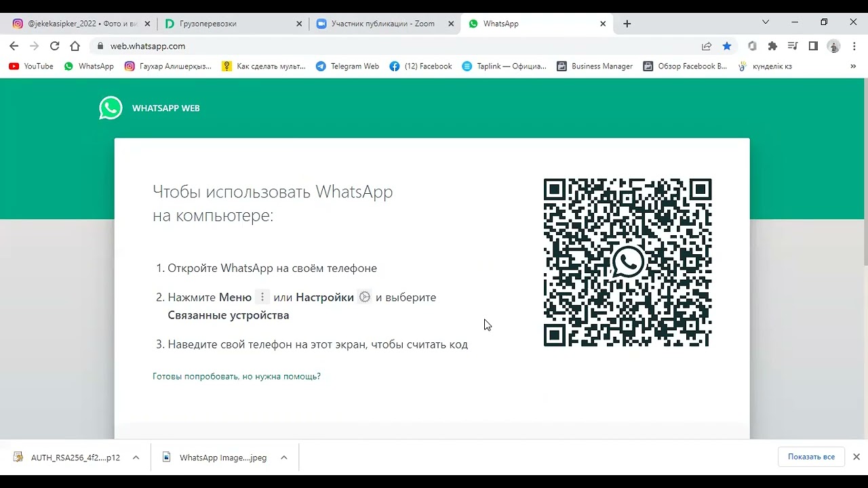
Task: Open the media control playlist icon
Action: 793,46
